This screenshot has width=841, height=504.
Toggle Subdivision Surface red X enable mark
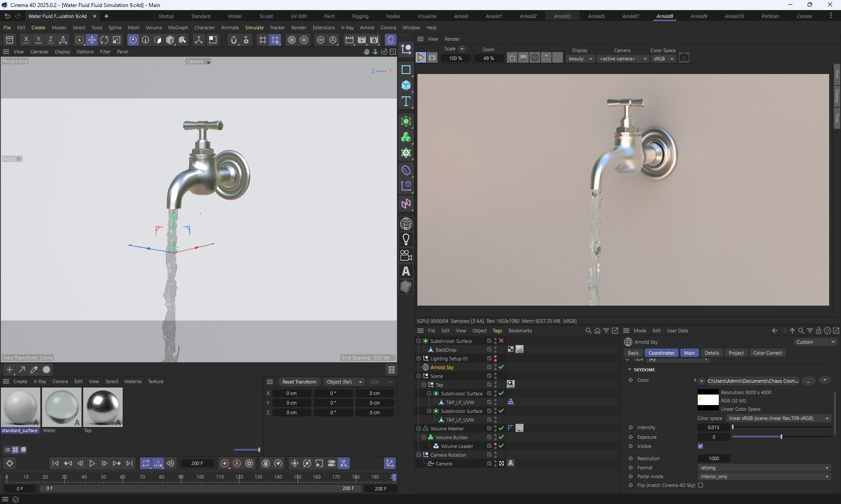tap(502, 341)
